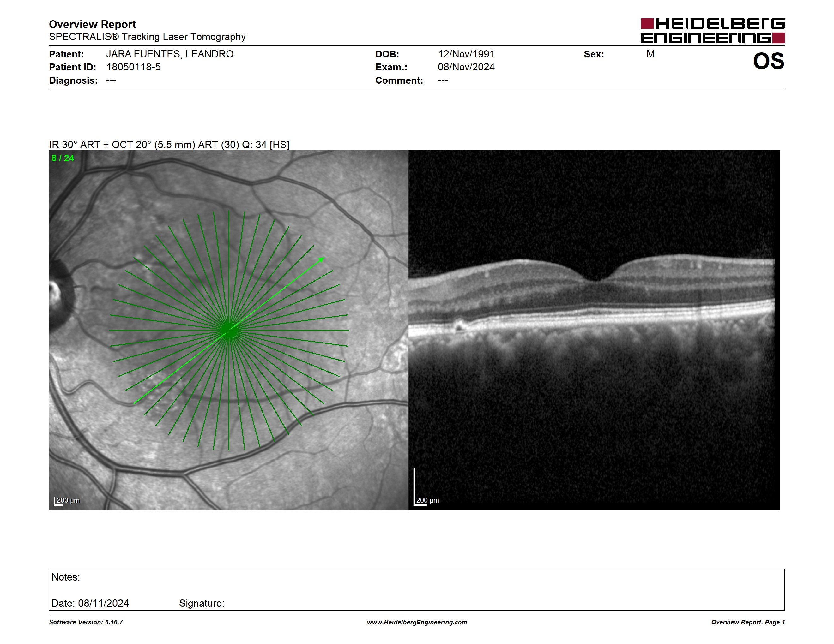Screen dimensions: 834x644
Task: Click the scan parameter line 'IR 30° ART + OCT 20°'
Action: click(x=169, y=145)
